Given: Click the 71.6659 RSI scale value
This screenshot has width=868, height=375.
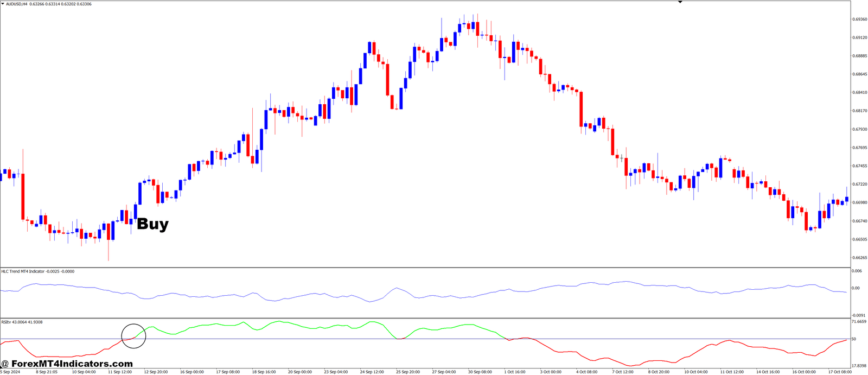Looking at the screenshot, I should click(858, 322).
